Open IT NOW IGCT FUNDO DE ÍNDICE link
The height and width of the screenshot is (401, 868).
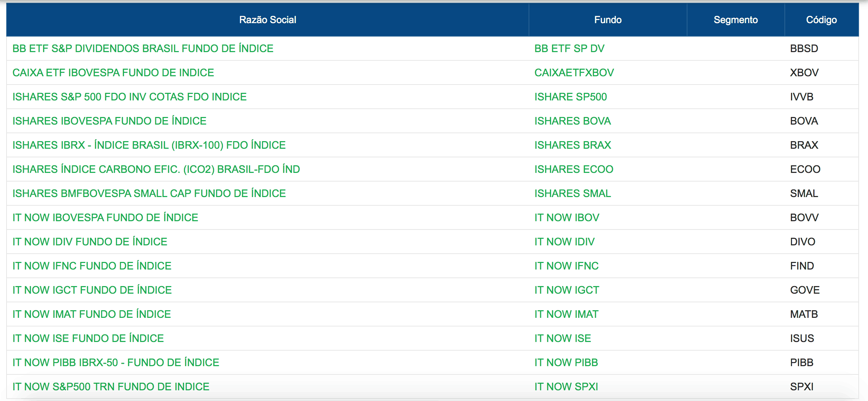tap(92, 290)
